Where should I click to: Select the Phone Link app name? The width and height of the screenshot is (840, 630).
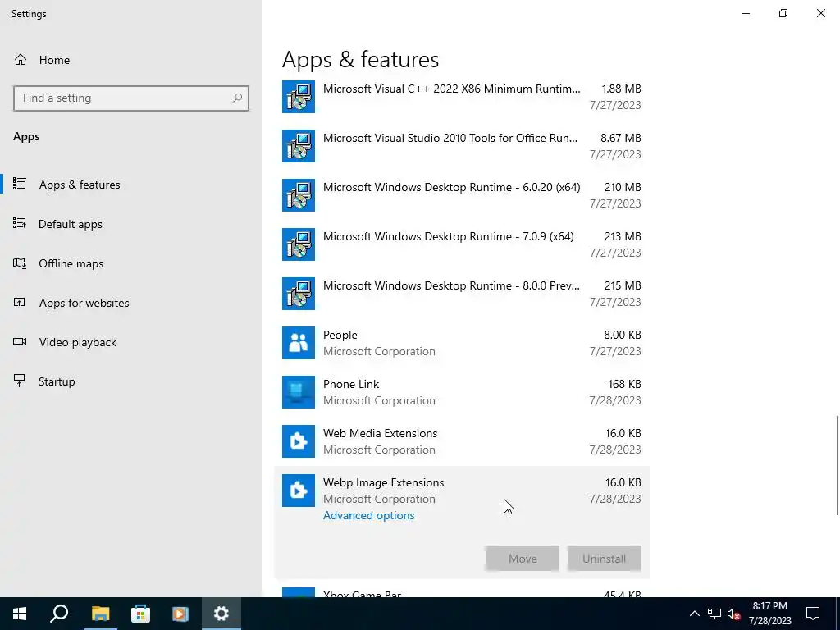pyautogui.click(x=351, y=384)
